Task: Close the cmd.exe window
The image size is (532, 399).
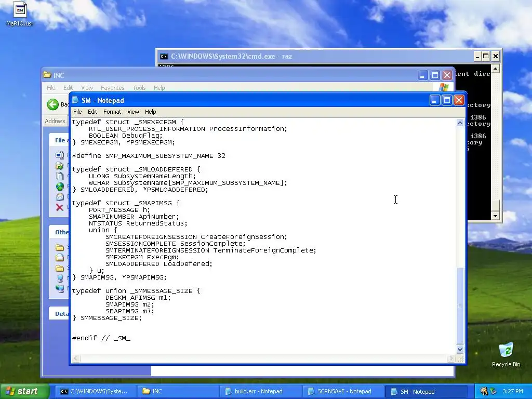Action: click(495, 56)
